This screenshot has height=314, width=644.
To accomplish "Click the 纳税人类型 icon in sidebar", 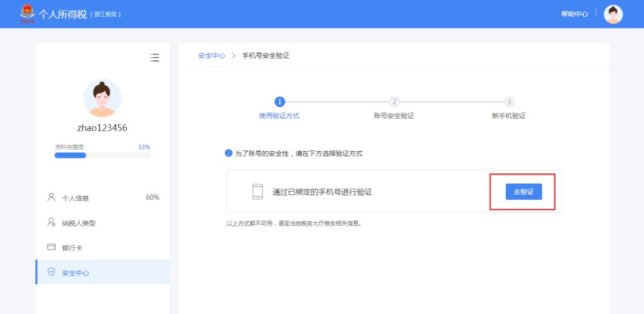I will coord(51,222).
